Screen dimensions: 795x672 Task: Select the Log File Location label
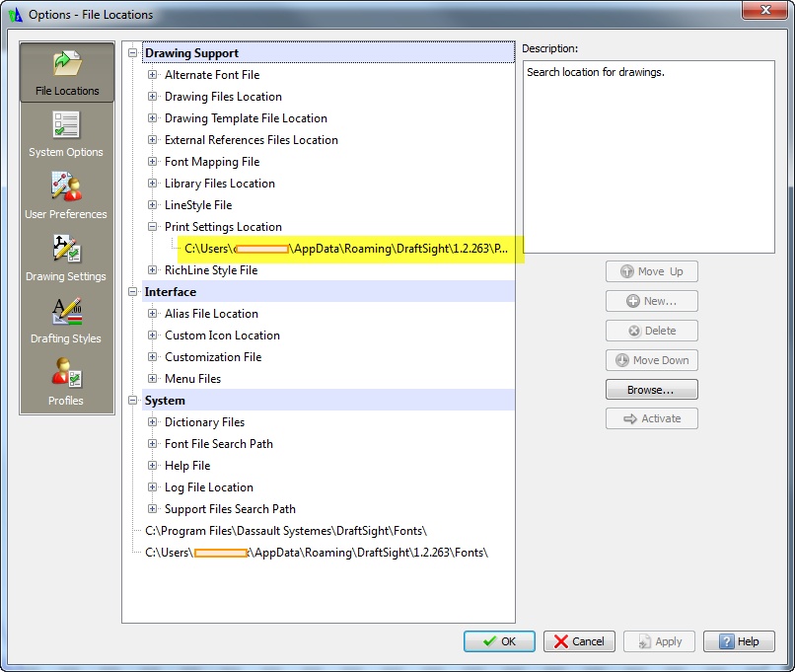pos(209,487)
